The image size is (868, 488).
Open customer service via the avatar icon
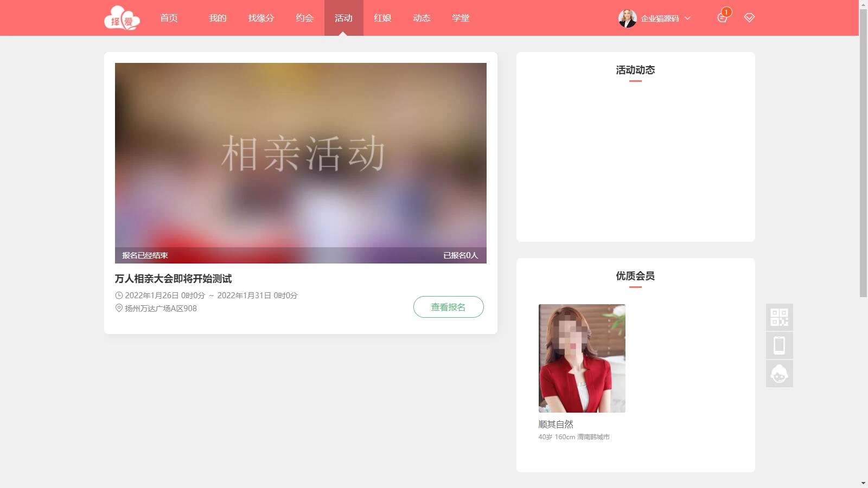coord(779,373)
